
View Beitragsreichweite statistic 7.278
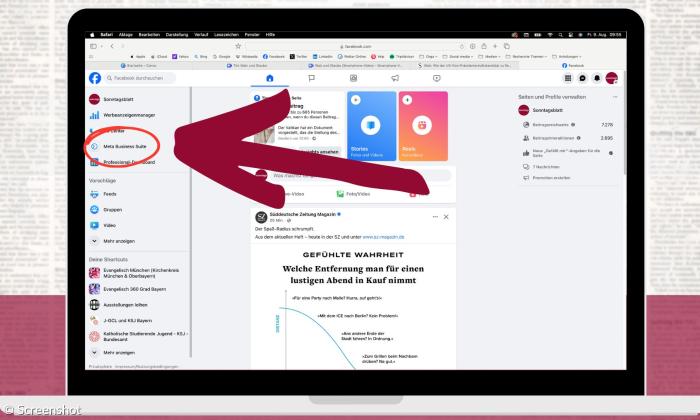568,125
